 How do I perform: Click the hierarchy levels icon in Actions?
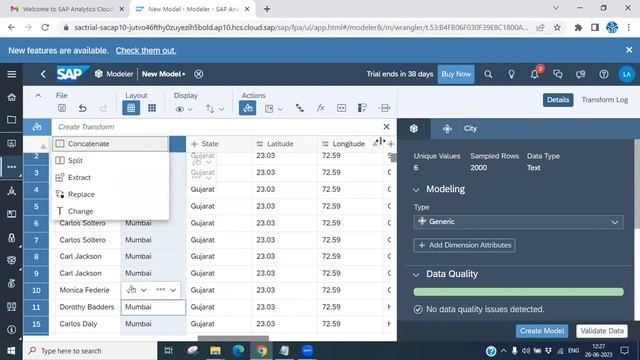point(300,108)
